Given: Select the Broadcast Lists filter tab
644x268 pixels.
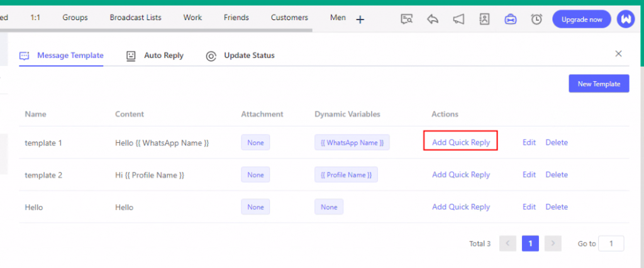Looking at the screenshot, I should (135, 18).
